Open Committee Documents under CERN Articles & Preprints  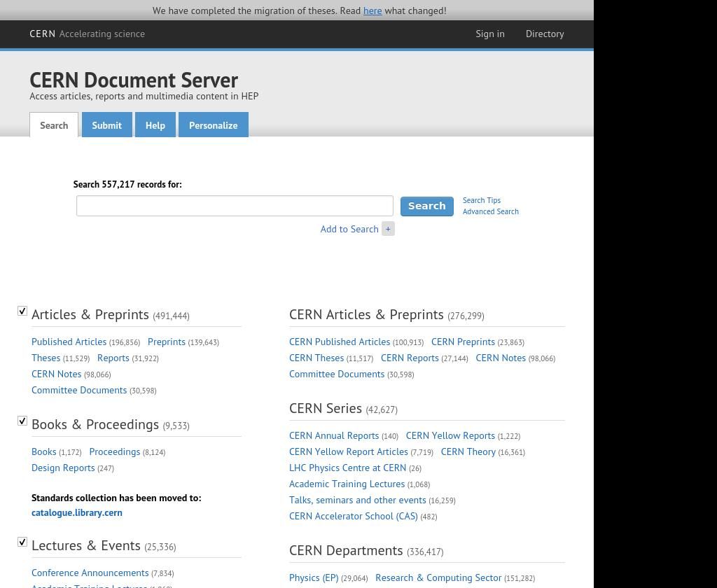(x=337, y=374)
